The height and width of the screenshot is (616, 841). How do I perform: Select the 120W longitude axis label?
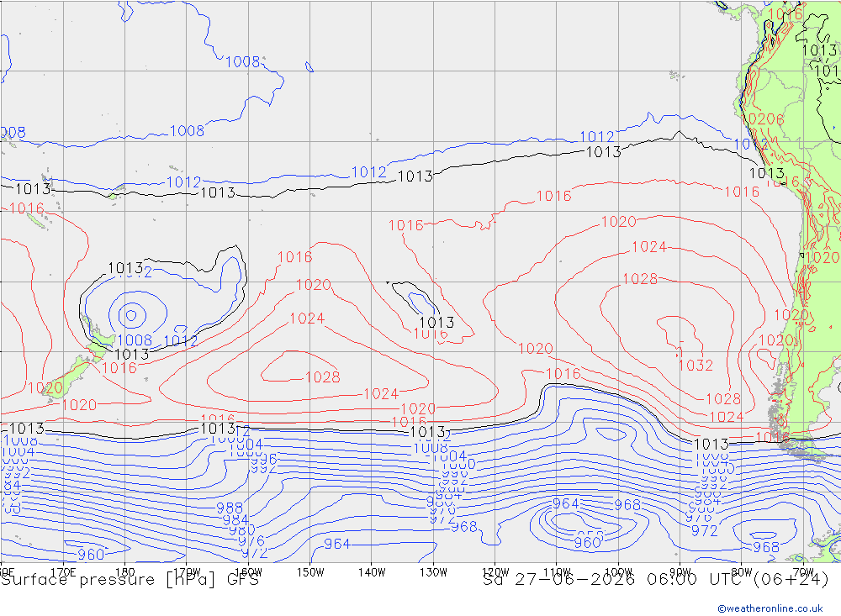tap(495, 572)
